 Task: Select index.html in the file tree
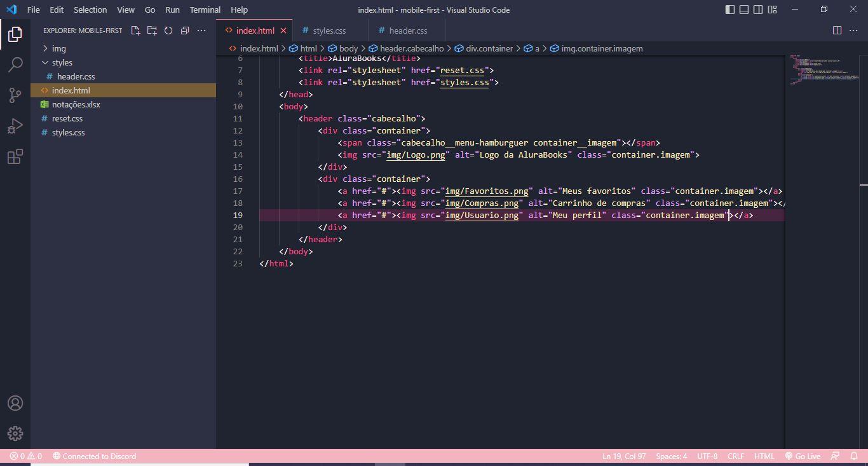[123, 90]
